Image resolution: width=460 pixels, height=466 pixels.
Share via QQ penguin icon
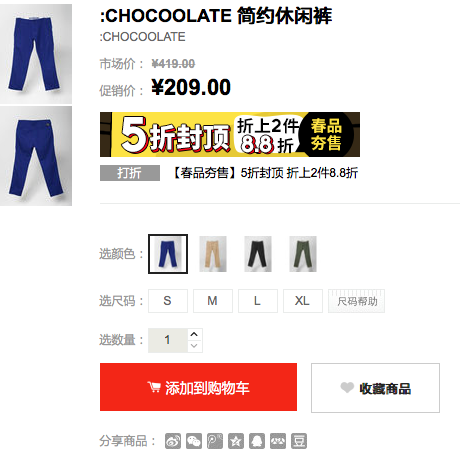pyautogui.click(x=257, y=441)
